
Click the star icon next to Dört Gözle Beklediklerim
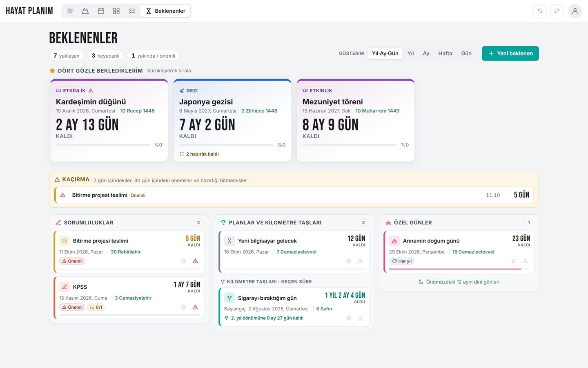pyautogui.click(x=52, y=71)
